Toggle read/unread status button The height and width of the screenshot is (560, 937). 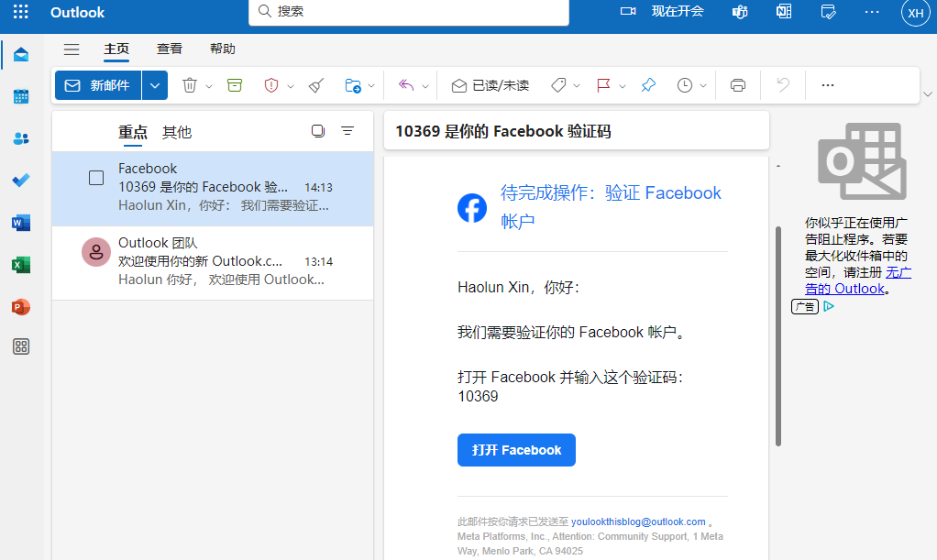(x=491, y=85)
